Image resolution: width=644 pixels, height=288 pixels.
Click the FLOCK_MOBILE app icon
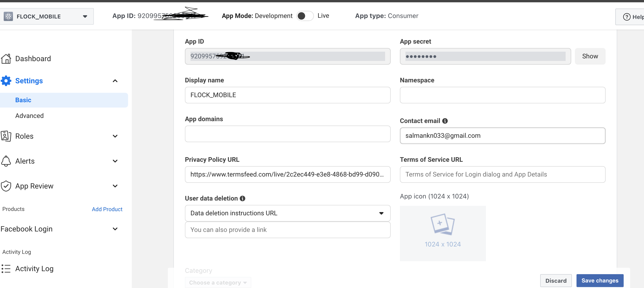click(x=8, y=16)
